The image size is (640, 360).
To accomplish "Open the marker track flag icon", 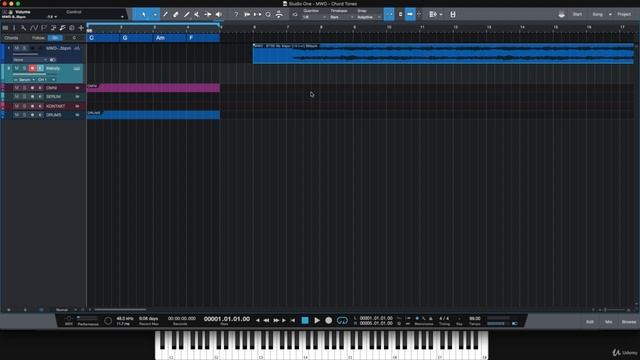I will [44, 28].
